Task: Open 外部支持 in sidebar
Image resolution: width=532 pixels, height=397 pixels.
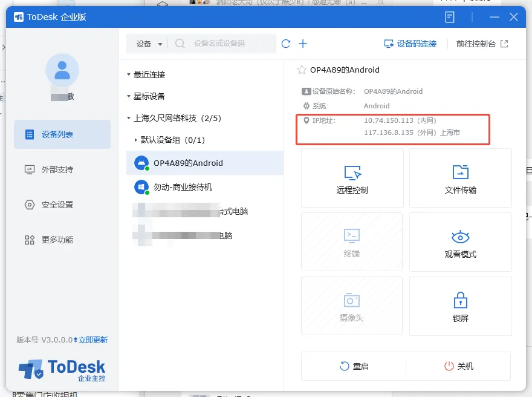Action: [62, 169]
